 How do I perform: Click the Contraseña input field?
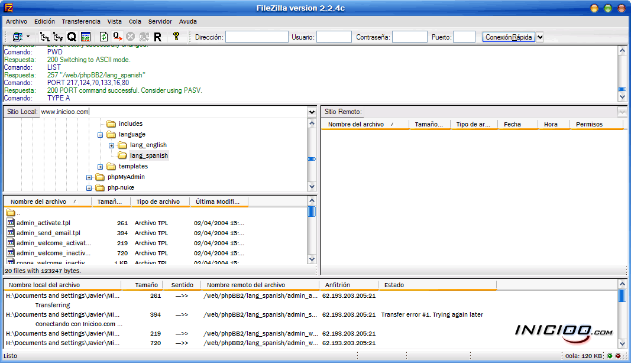tap(410, 37)
